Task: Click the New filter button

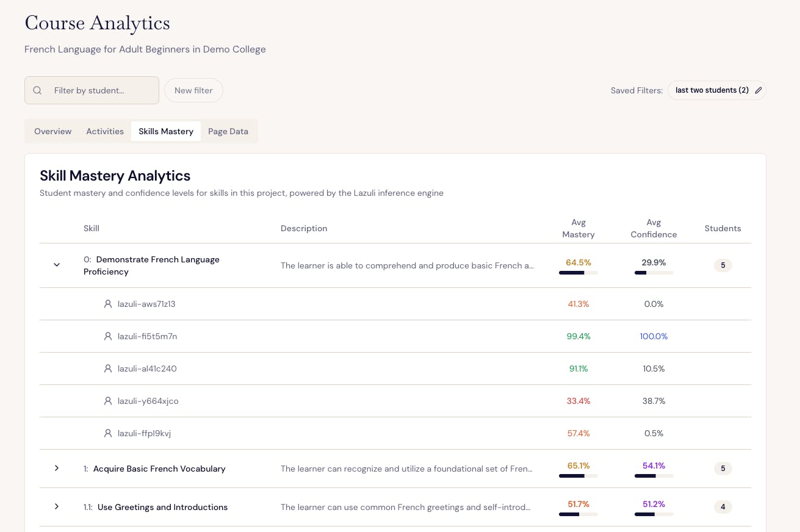Action: (193, 90)
